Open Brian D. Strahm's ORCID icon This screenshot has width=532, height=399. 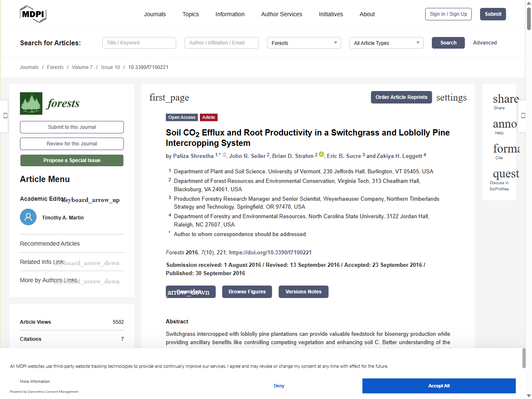[x=321, y=155]
